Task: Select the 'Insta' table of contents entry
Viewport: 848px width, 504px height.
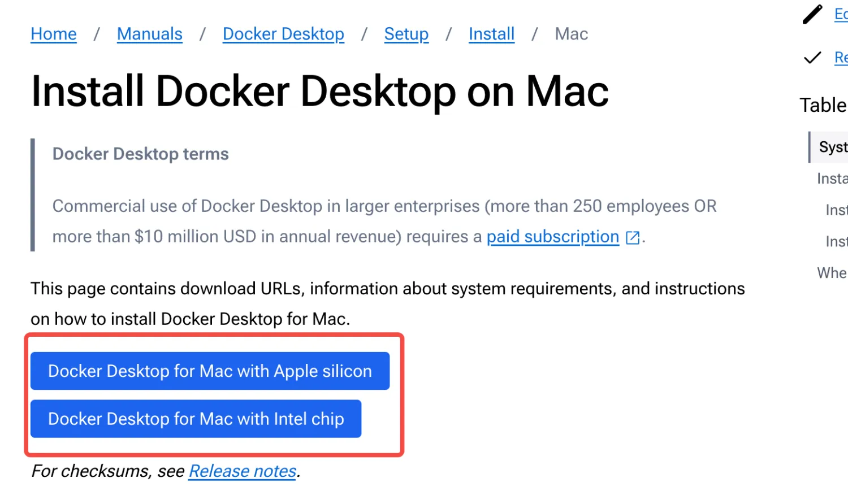Action: (x=832, y=179)
